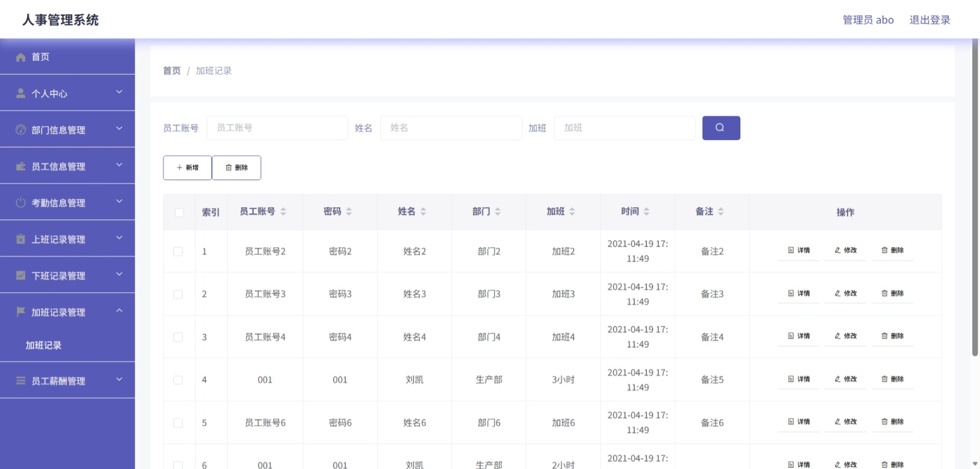Open 详情 for row 员工账号3
Image resolution: width=980 pixels, height=469 pixels.
point(799,293)
